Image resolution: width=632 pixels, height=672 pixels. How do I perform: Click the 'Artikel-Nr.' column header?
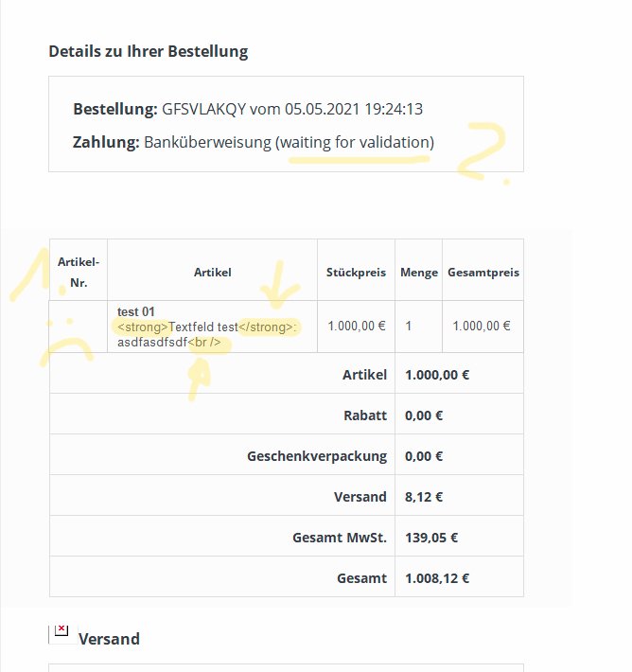[79, 271]
